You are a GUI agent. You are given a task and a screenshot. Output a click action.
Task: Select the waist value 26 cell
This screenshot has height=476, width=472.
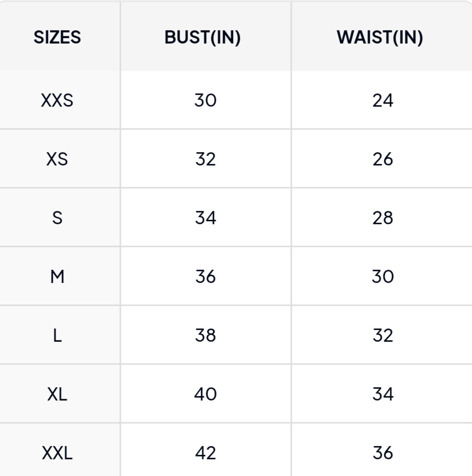(382, 159)
